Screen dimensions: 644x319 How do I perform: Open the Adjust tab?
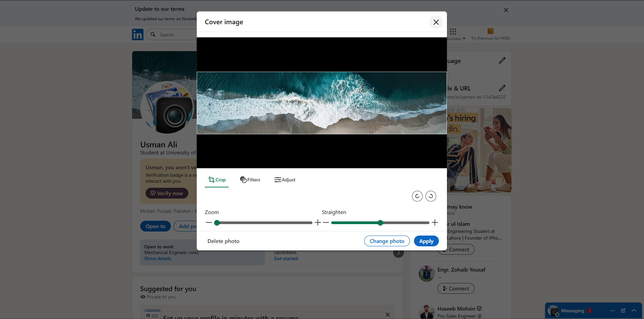[x=285, y=180]
